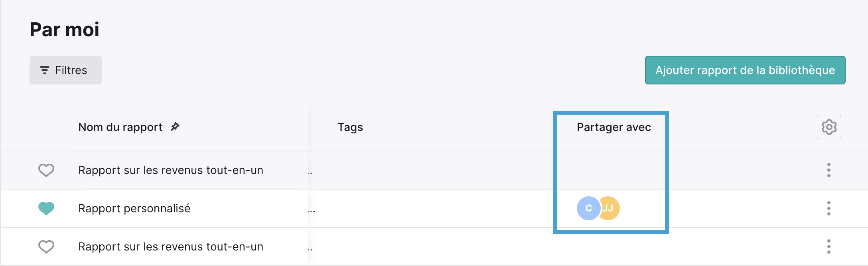This screenshot has width=868, height=266.
Task: Open table column settings gear
Action: click(x=829, y=127)
